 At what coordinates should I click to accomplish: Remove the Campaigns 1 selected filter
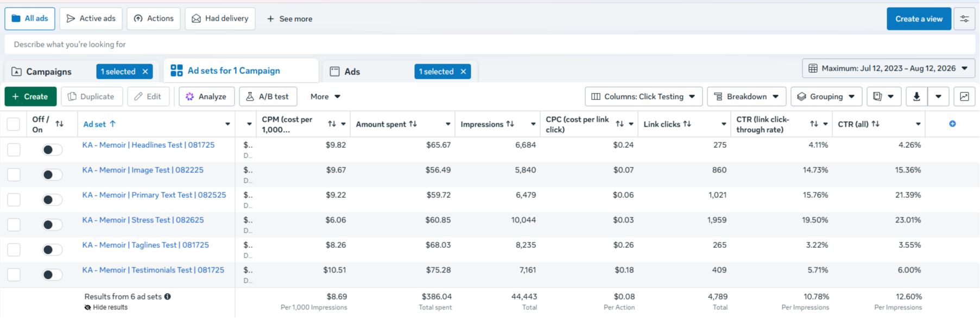click(145, 71)
